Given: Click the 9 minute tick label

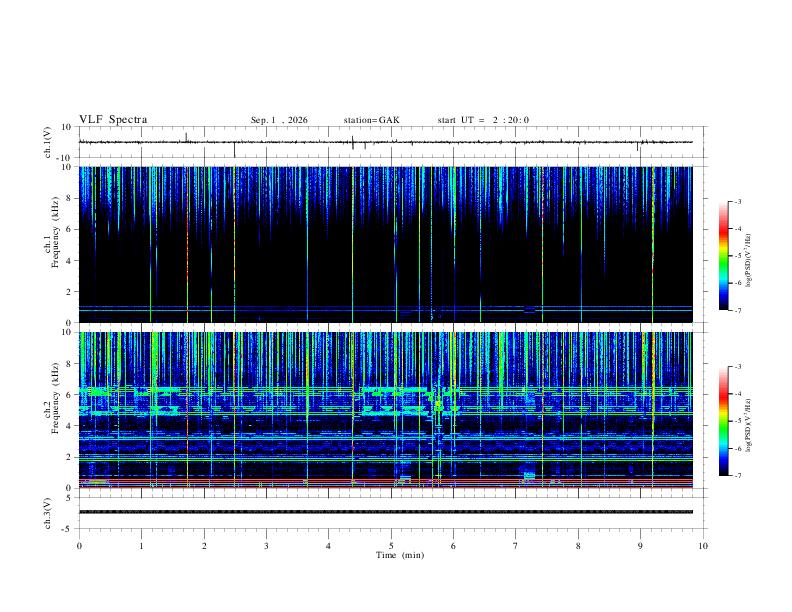Looking at the screenshot, I should pos(640,546).
